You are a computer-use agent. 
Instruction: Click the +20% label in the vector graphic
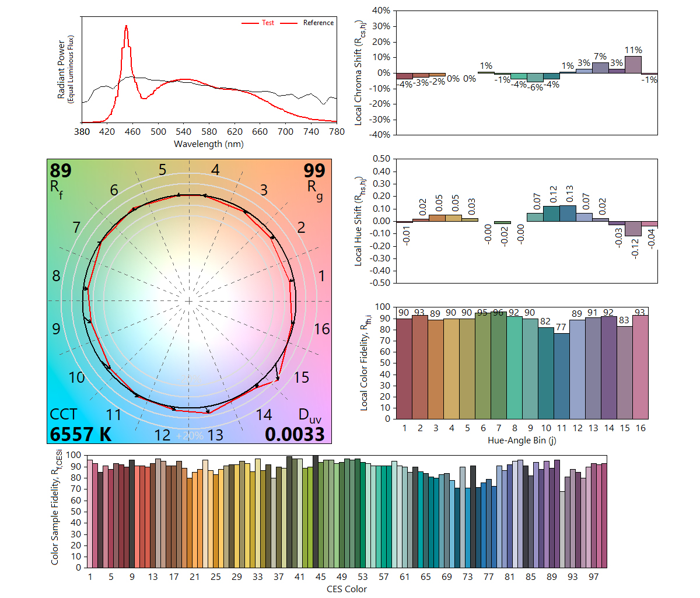click(190, 436)
